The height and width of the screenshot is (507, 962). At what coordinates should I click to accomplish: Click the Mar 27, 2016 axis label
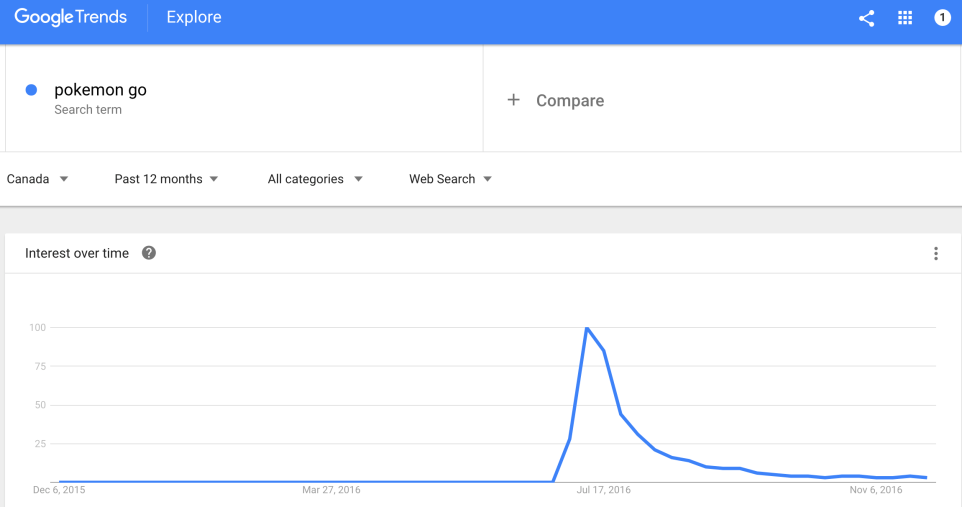331,490
